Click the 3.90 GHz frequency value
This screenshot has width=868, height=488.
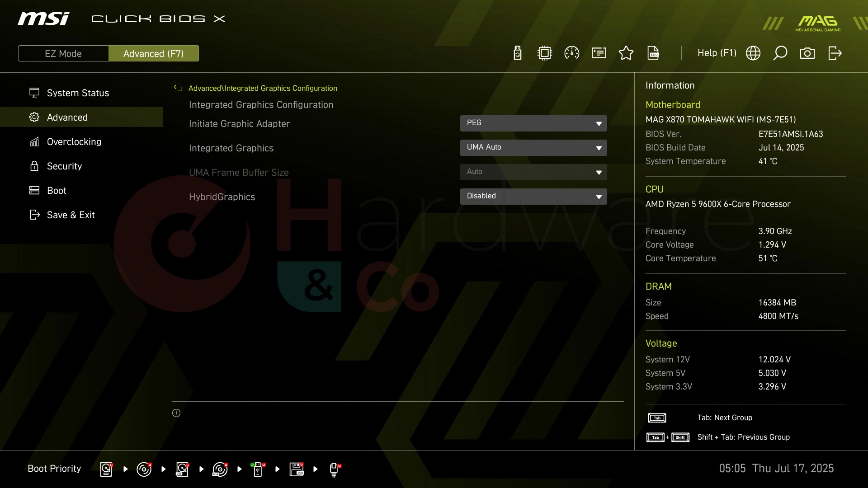click(x=775, y=231)
